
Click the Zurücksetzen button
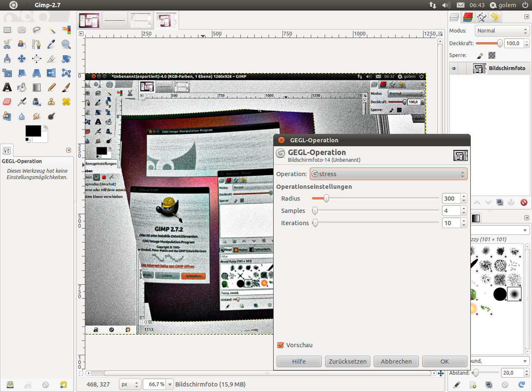[347, 362]
